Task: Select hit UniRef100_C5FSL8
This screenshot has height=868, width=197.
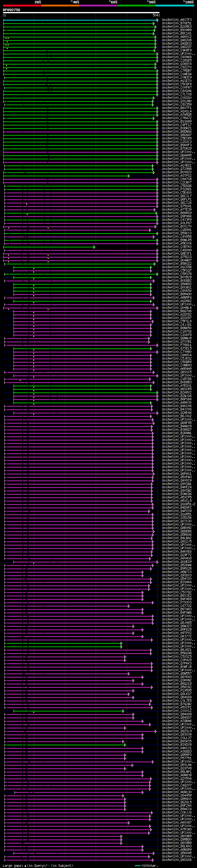Action: point(176,321)
